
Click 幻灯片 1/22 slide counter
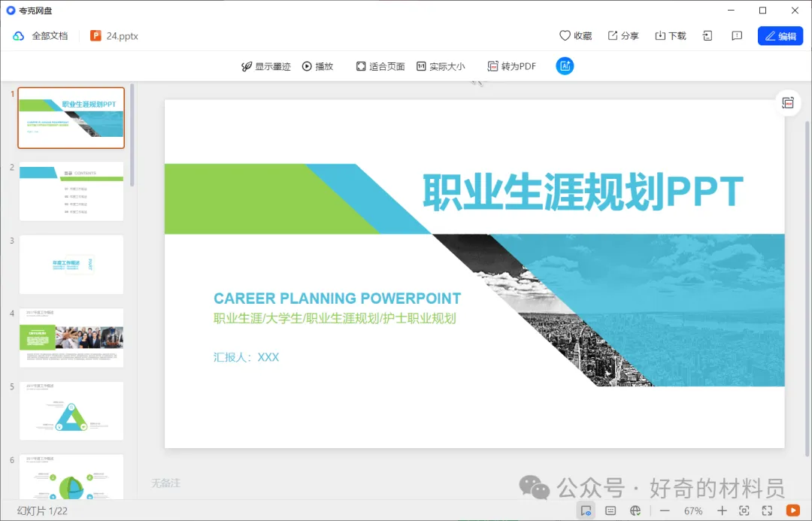(42, 511)
